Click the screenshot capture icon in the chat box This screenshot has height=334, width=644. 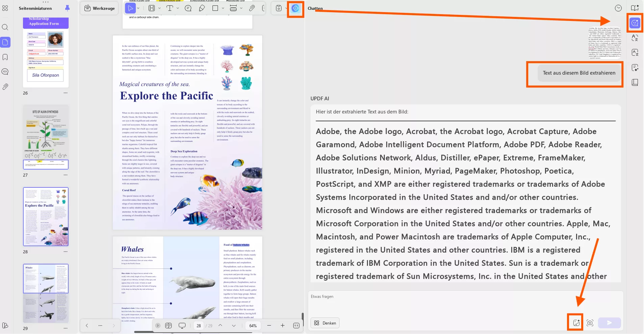tap(590, 323)
